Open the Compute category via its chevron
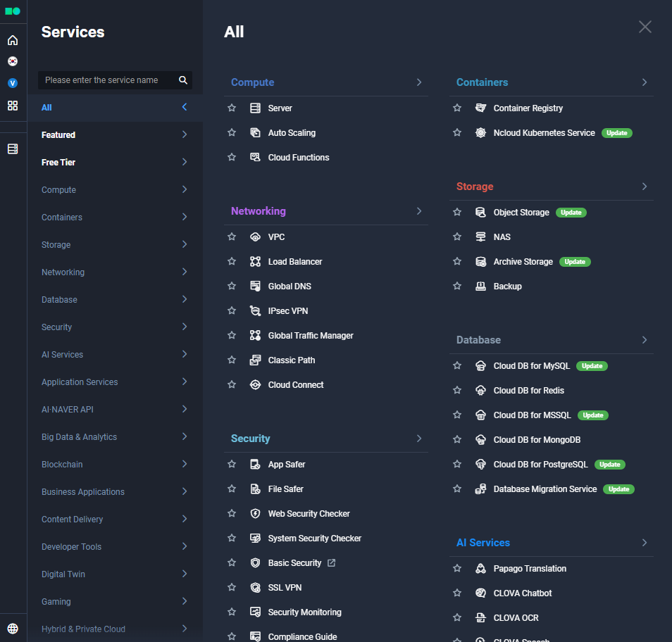 tap(184, 189)
